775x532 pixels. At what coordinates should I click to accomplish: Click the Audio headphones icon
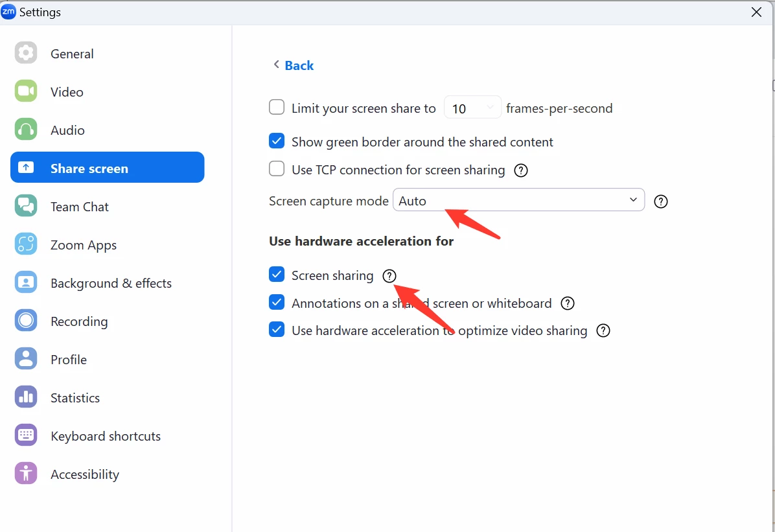point(26,130)
